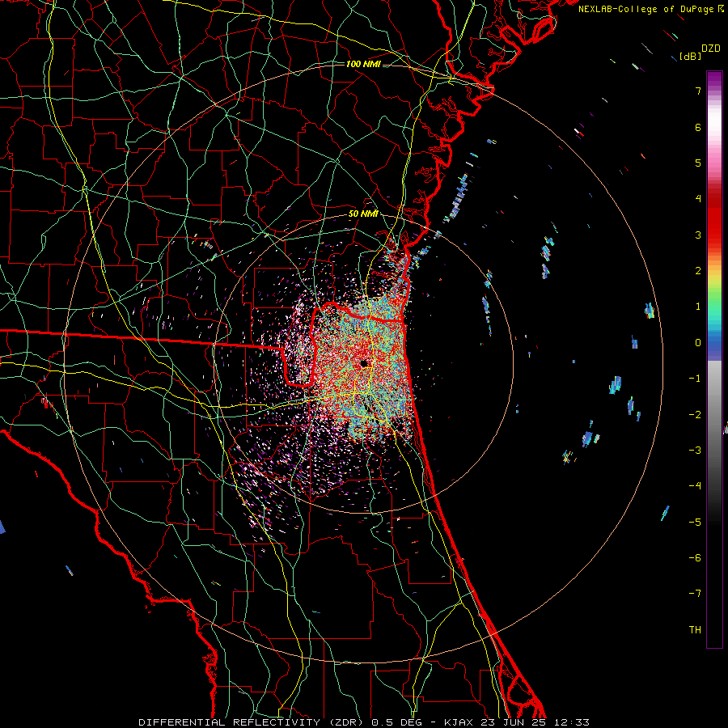
Task: Click the '-2' value on the dB scale
Action: coord(695,415)
